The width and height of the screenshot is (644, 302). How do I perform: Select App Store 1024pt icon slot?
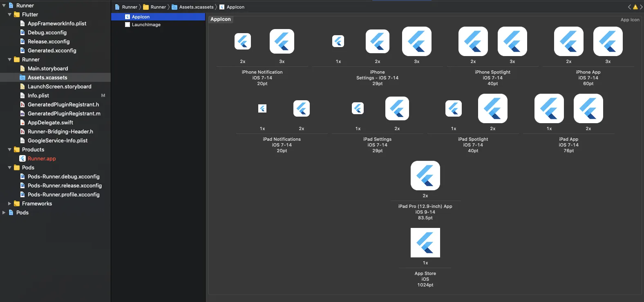tap(425, 243)
